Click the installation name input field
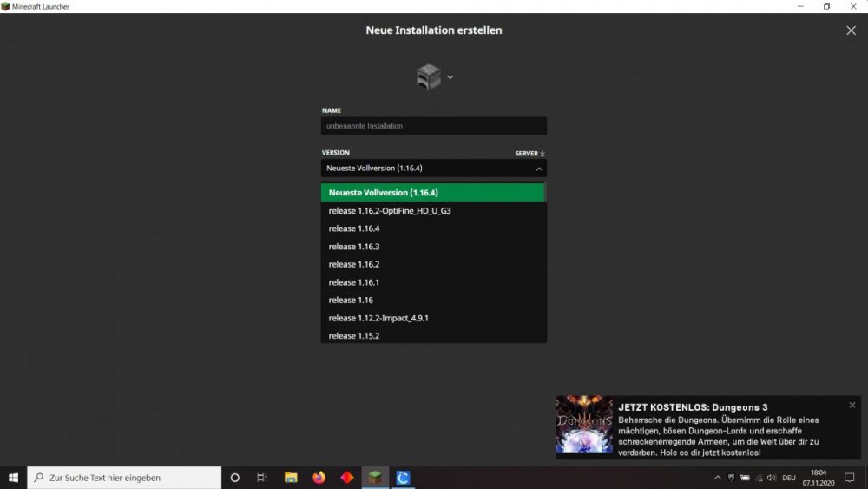The width and height of the screenshot is (868, 489). tap(433, 126)
